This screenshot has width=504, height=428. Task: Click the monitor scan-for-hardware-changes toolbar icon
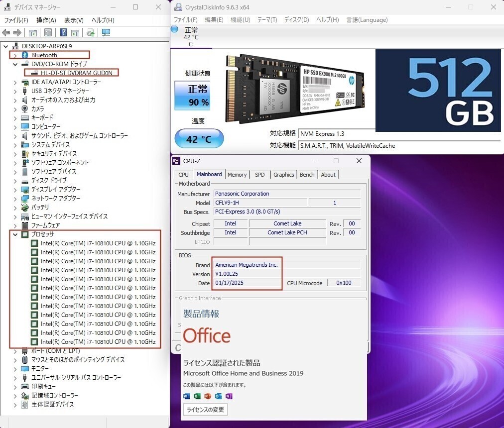tap(106, 32)
